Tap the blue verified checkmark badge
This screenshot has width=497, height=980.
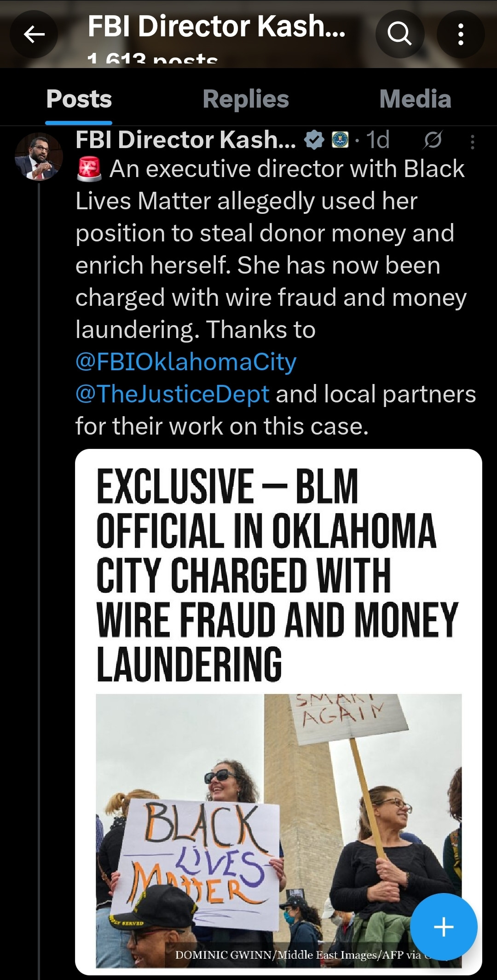pos(314,140)
